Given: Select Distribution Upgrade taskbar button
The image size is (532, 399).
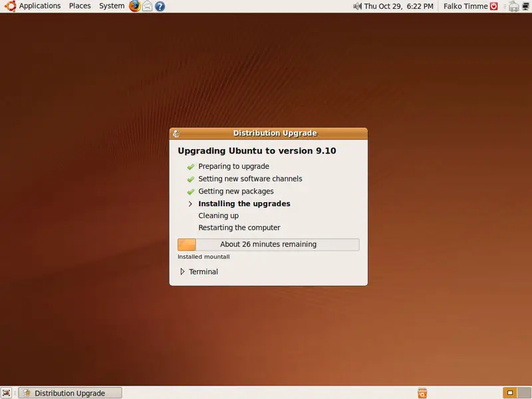Looking at the screenshot, I should [x=70, y=393].
